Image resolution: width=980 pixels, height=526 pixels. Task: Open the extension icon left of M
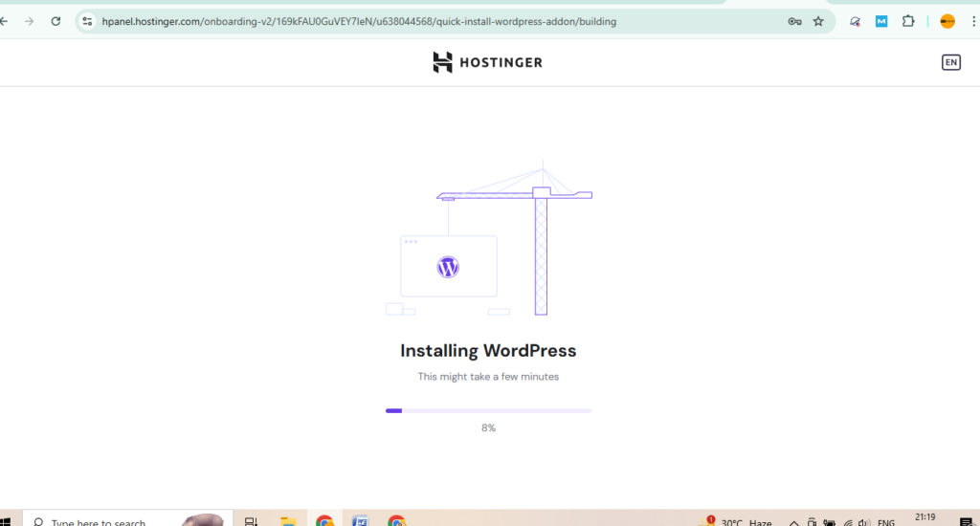coord(855,21)
